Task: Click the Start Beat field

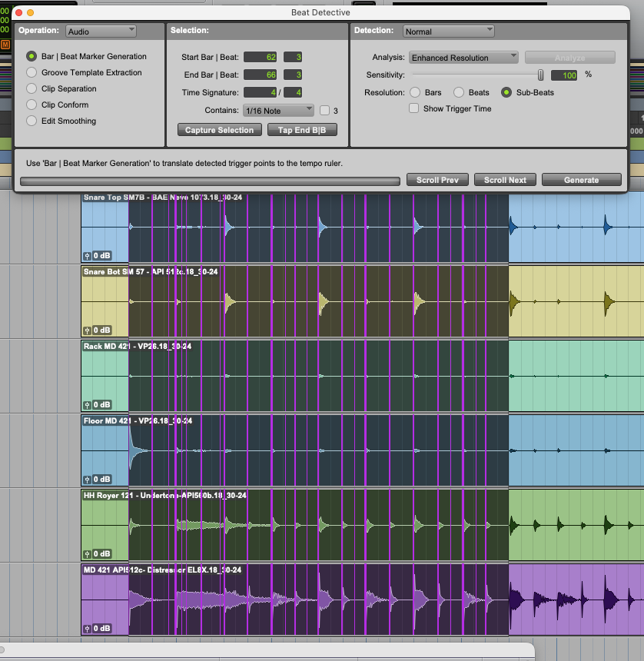Action: (293, 57)
